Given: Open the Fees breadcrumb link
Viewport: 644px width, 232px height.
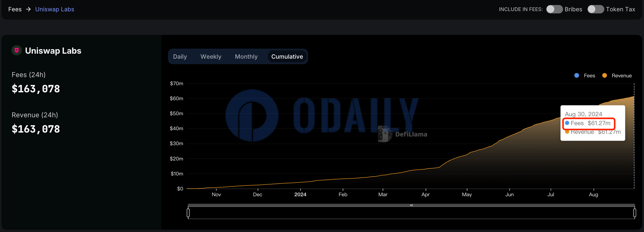Looking at the screenshot, I should 15,9.
